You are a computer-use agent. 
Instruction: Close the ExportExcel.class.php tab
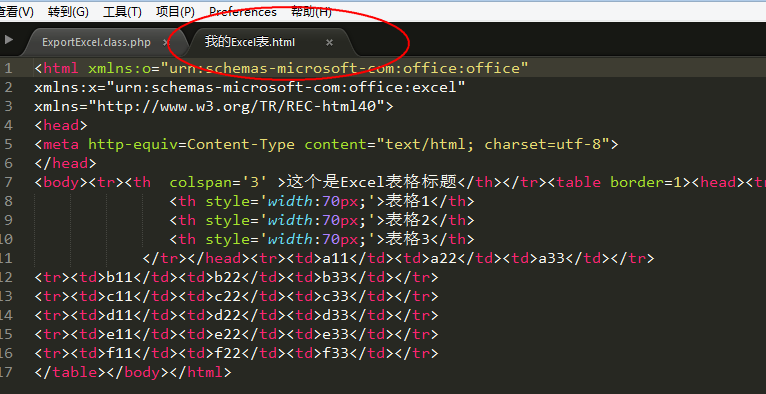pos(166,42)
